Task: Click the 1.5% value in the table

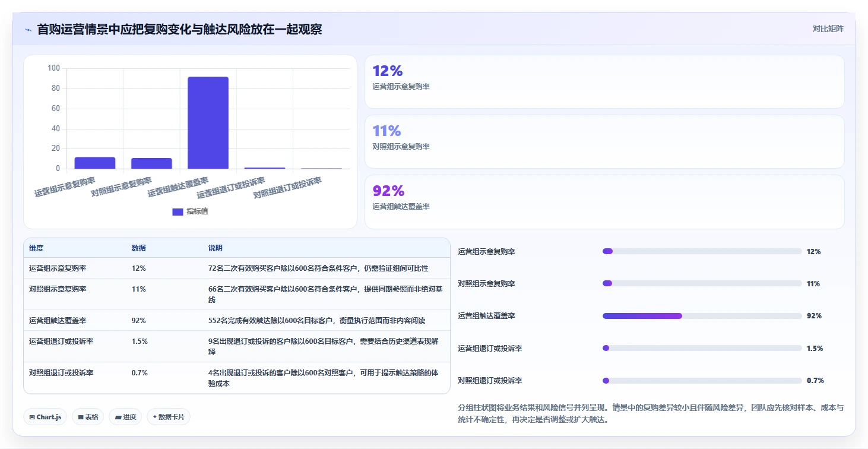Action: click(x=140, y=342)
